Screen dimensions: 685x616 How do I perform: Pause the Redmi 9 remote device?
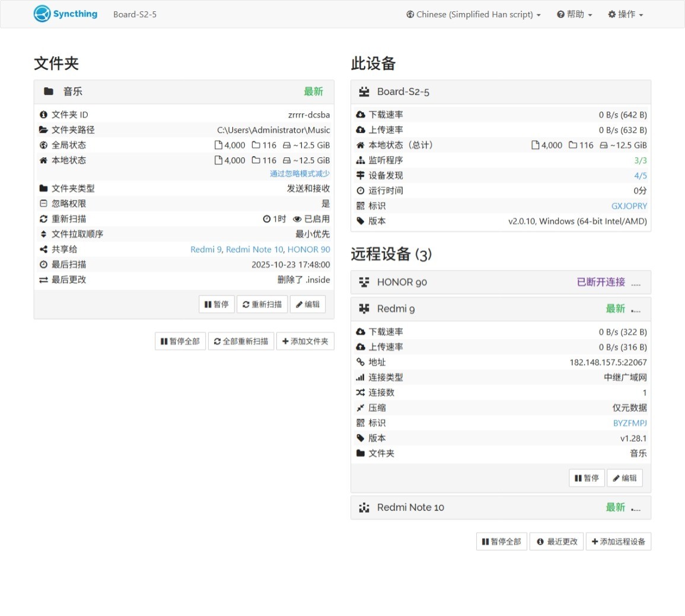click(x=587, y=478)
